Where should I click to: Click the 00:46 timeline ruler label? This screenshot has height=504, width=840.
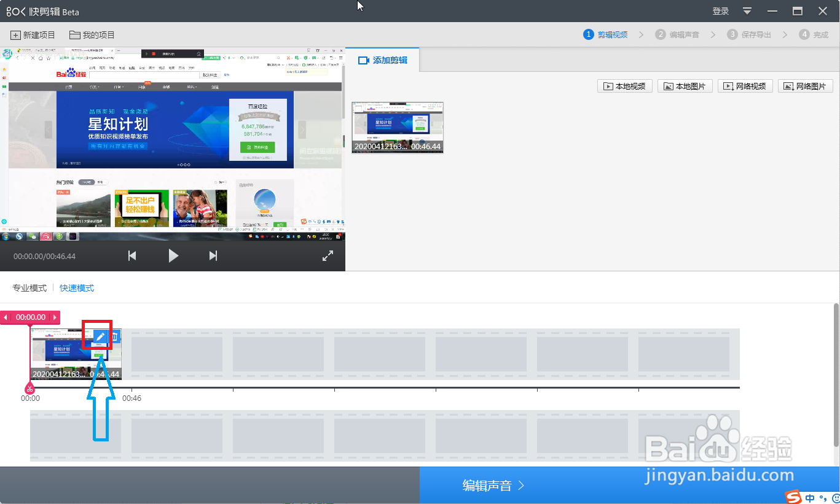(x=131, y=398)
